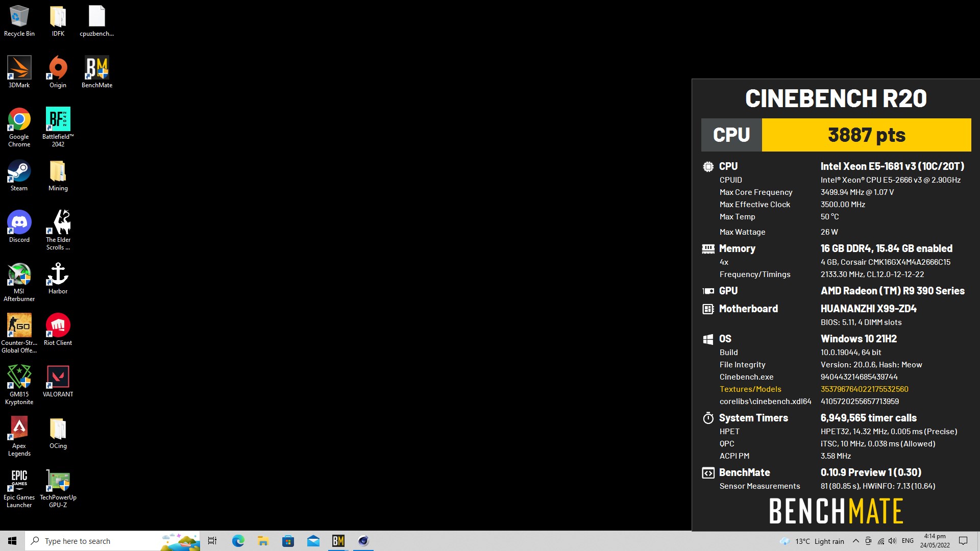Click the HUANANZHI X99-ZD4 motherboard text
Image resolution: width=980 pixels, height=551 pixels.
pyautogui.click(x=868, y=309)
